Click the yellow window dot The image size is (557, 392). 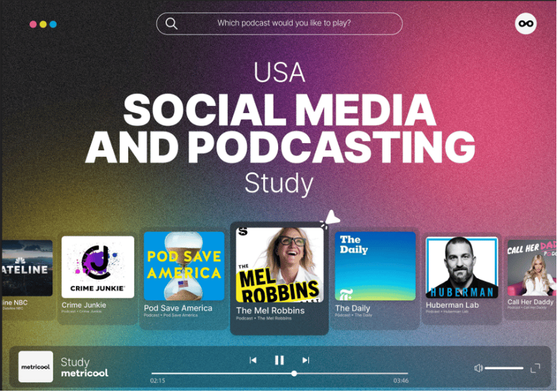coord(43,24)
